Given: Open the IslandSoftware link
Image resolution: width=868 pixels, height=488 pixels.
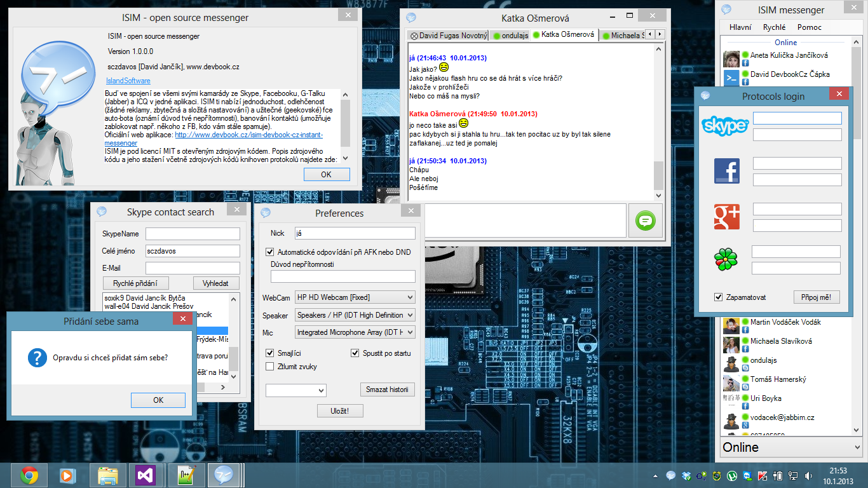Looking at the screenshot, I should 128,81.
